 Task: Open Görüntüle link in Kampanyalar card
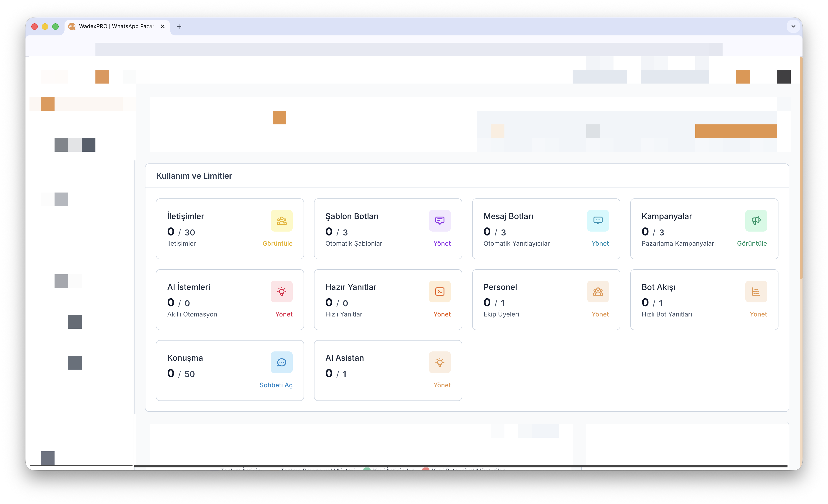[752, 243]
